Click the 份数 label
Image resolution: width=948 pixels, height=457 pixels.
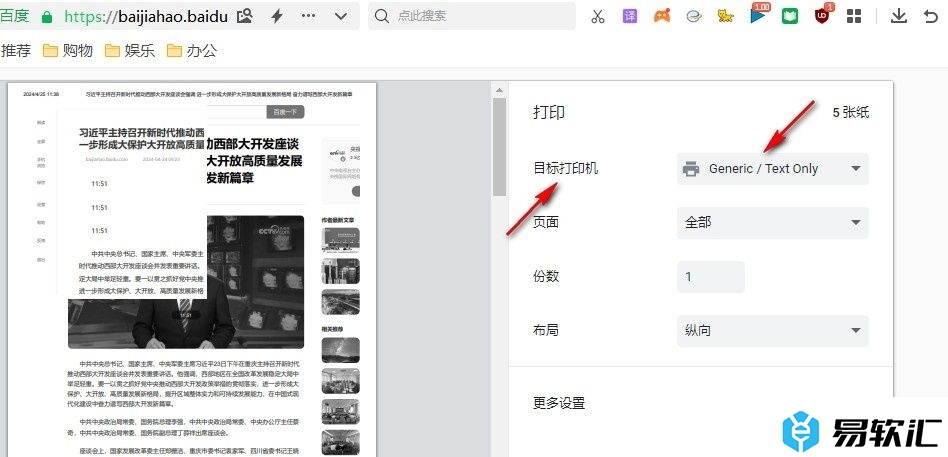[546, 277]
